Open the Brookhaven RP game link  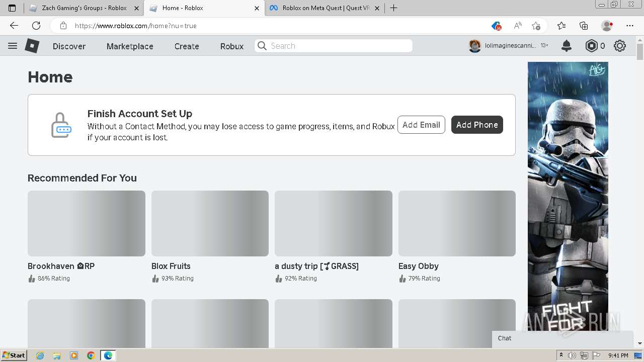tap(61, 266)
